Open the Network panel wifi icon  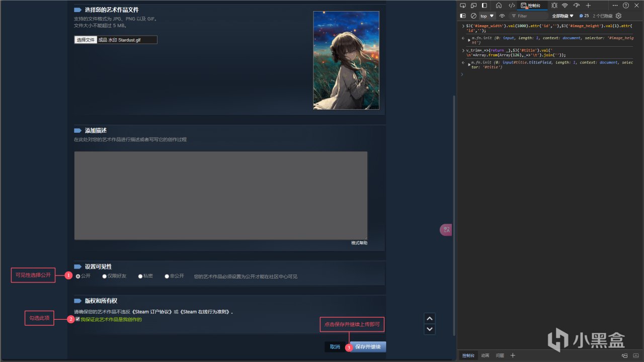(565, 6)
